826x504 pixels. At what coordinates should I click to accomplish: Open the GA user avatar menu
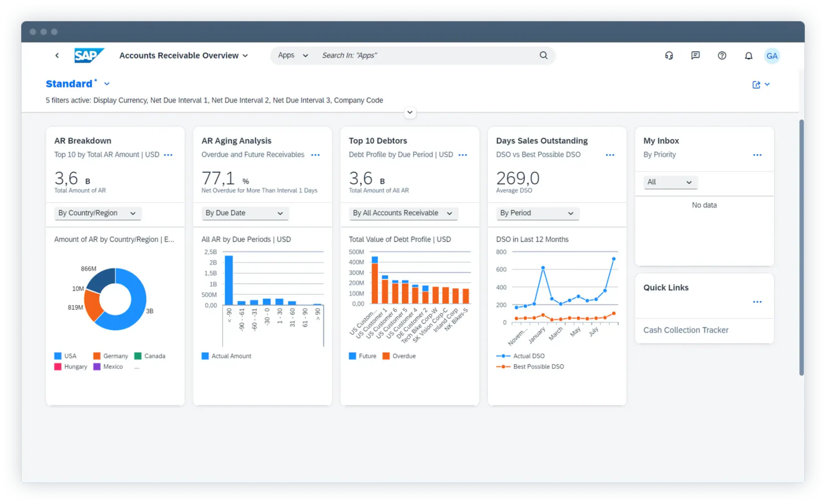point(772,55)
